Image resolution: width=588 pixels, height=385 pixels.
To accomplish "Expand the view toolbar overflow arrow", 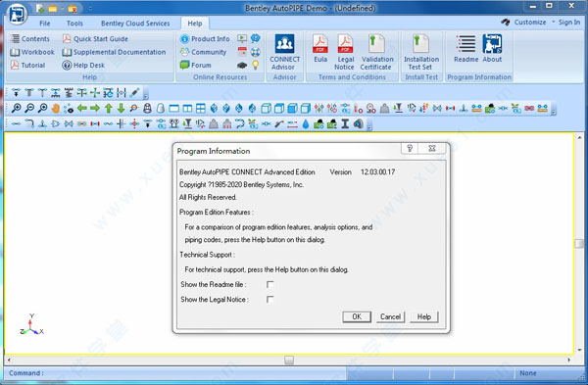I will point(554,110).
